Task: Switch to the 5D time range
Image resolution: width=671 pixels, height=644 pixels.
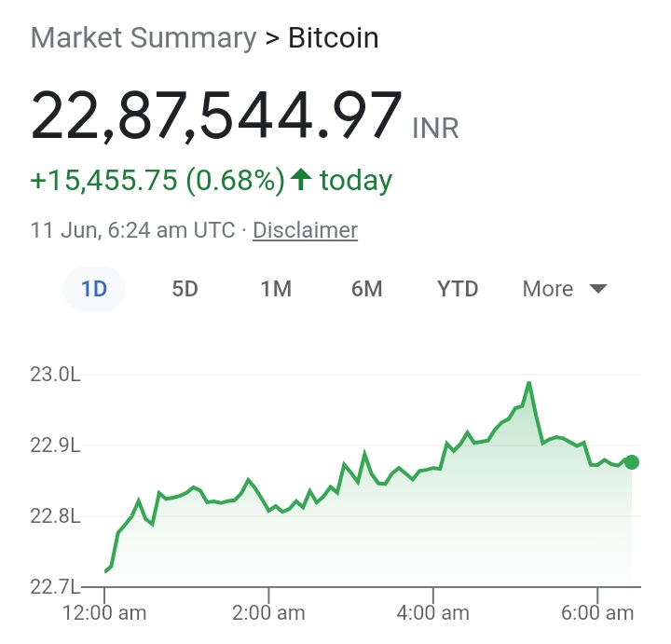Action: click(x=185, y=289)
